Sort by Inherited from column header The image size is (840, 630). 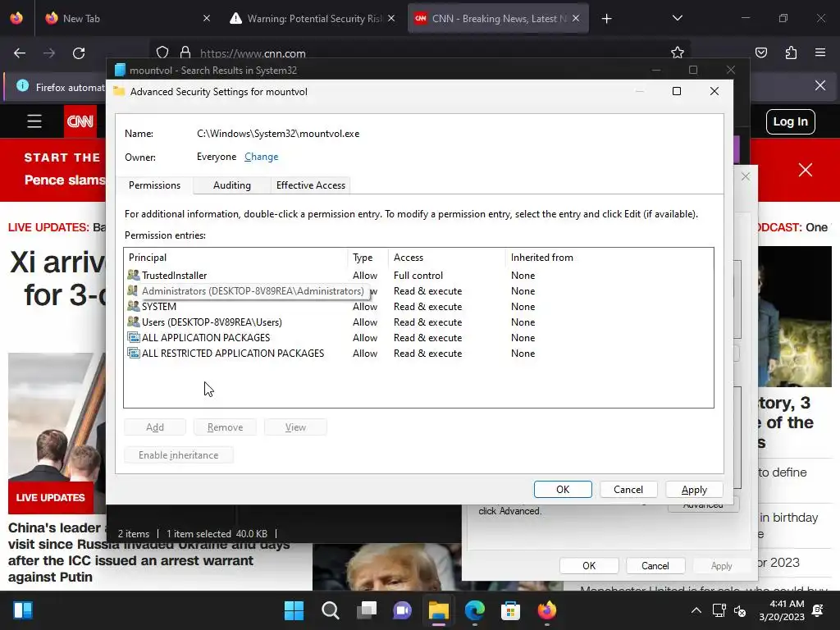(x=609, y=258)
